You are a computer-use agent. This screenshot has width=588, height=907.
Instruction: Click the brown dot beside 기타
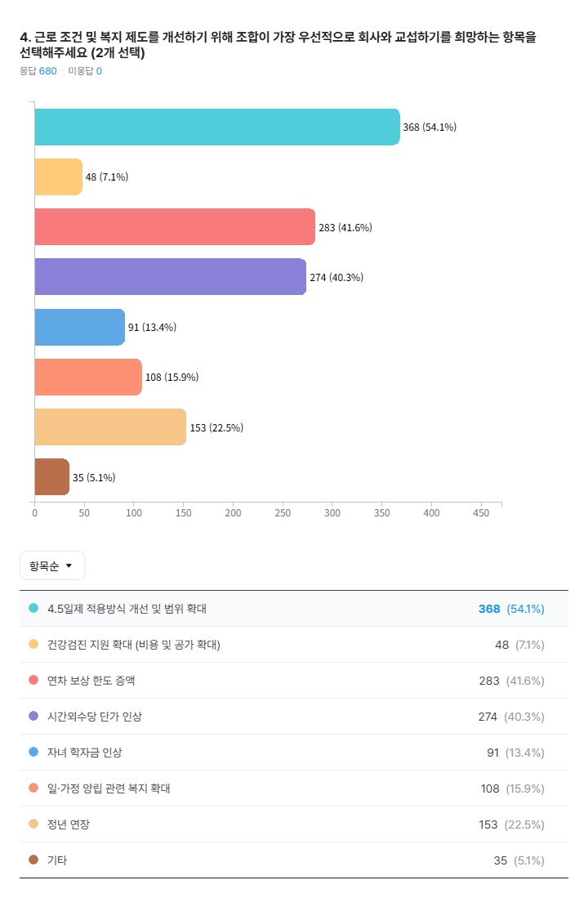(x=33, y=860)
